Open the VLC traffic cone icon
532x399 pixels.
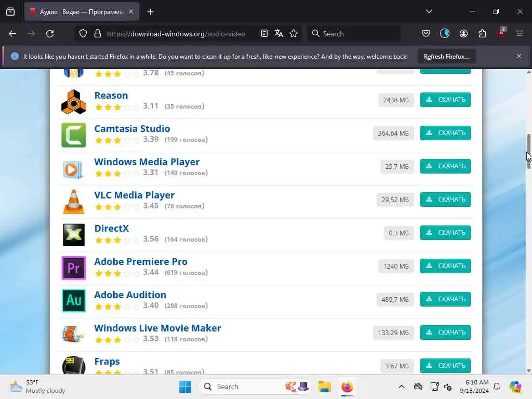(74, 202)
